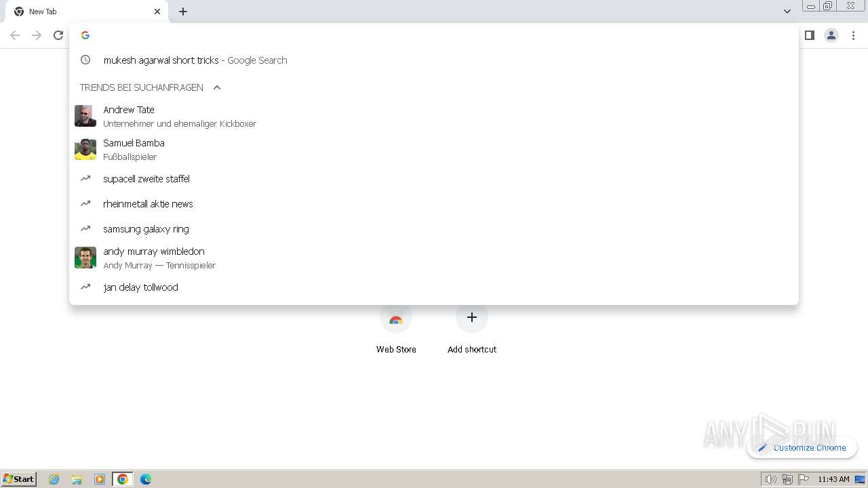
Task: Open the Windows Start menu
Action: 19,479
